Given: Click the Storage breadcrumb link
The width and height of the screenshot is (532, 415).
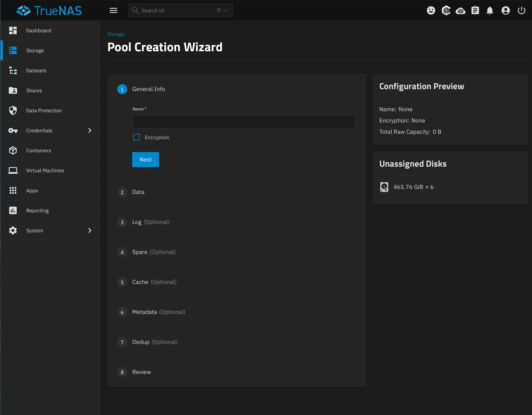Looking at the screenshot, I should (116, 34).
